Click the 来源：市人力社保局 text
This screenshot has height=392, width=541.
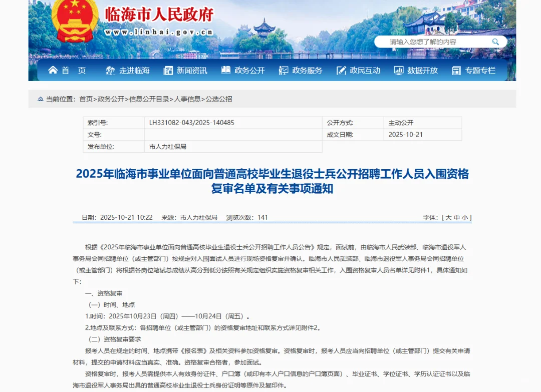click(x=189, y=218)
